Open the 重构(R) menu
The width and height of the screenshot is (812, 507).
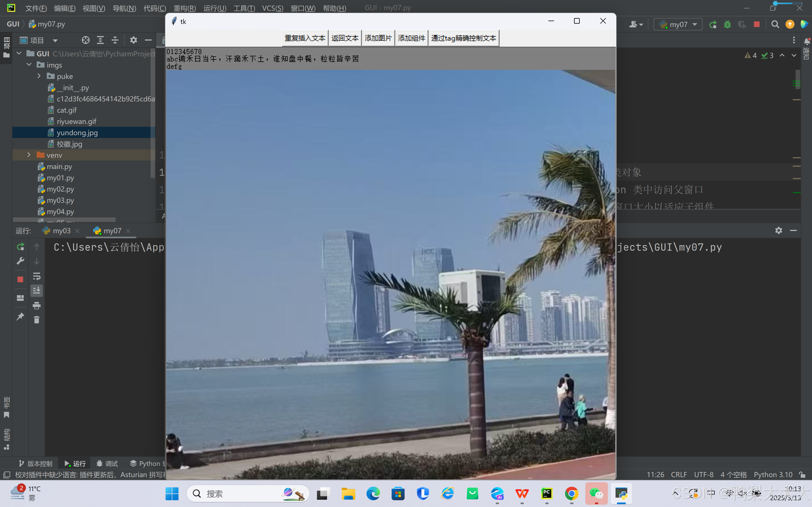coord(185,8)
